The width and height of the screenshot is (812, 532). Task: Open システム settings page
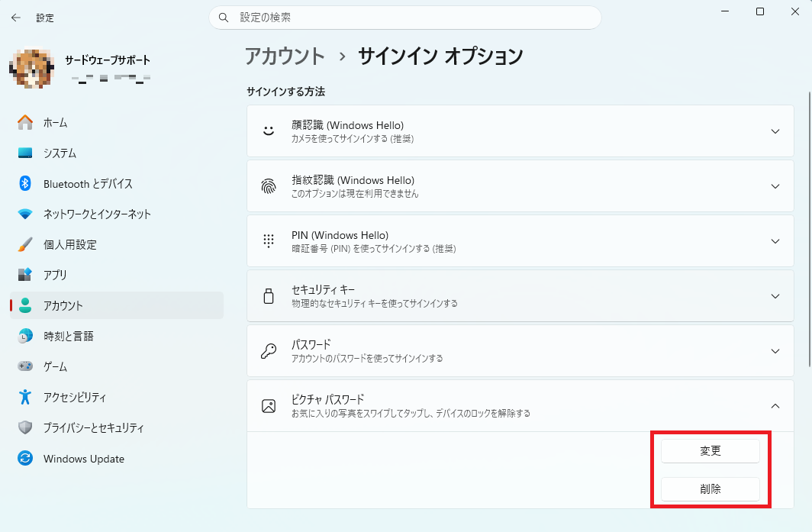[x=117, y=153]
